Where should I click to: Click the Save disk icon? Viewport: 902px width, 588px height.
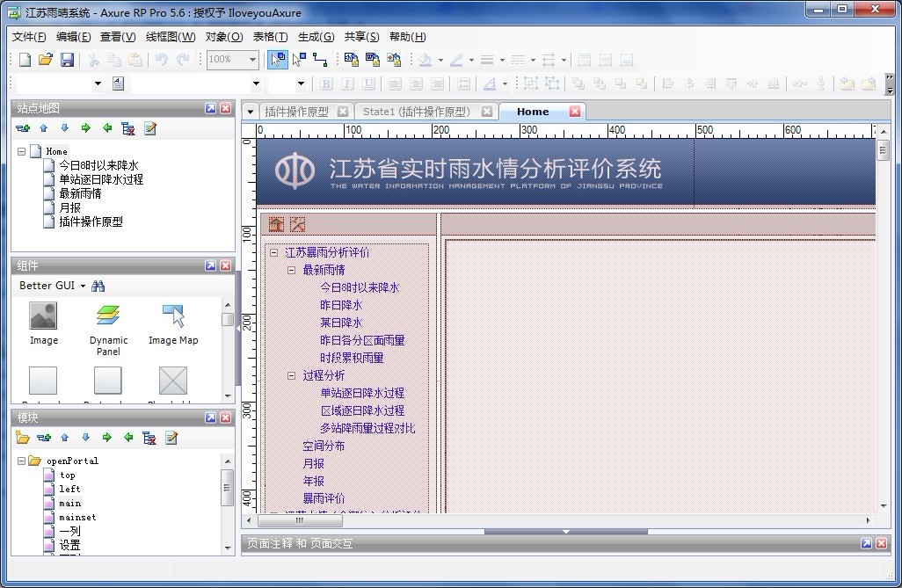(x=68, y=59)
